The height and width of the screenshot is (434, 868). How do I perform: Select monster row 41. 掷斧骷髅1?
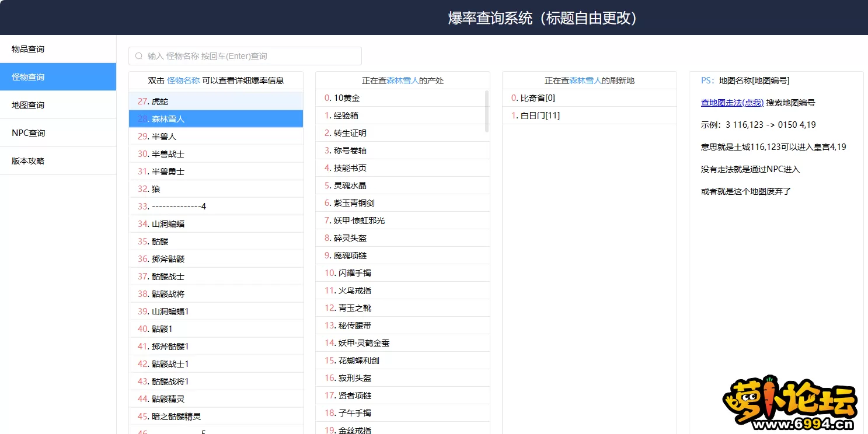point(216,346)
